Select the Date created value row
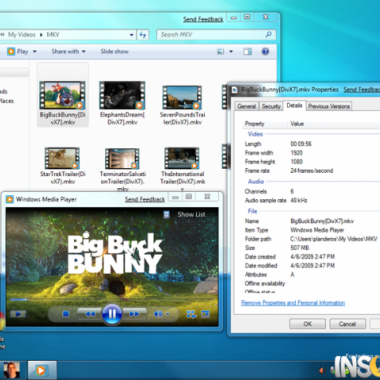Viewport: 380px width, 380px height. [312, 257]
